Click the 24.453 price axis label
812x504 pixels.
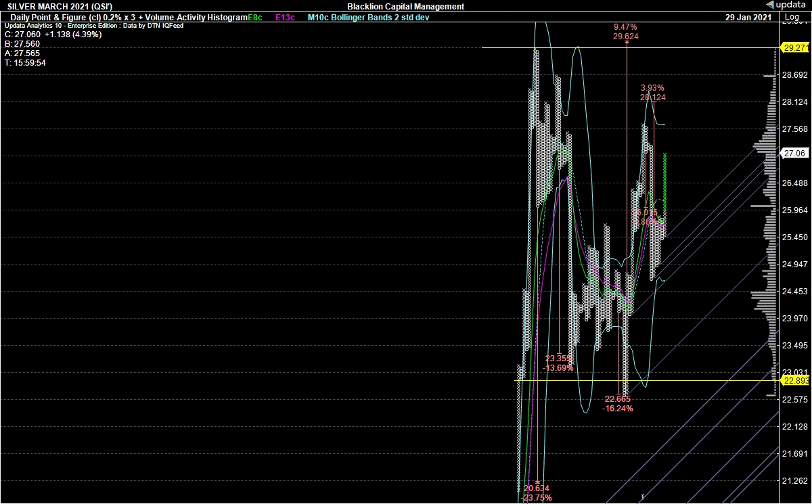pyautogui.click(x=796, y=291)
